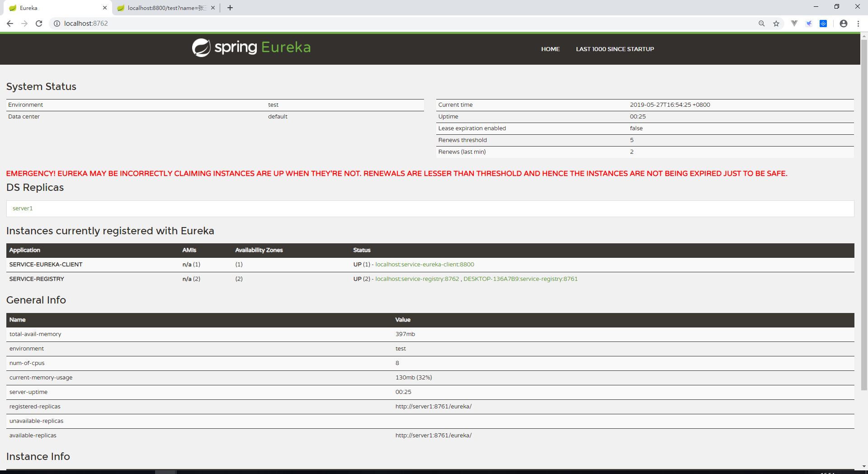Click the Spring Eureka logo
Image resolution: width=868 pixels, height=474 pixels.
pyautogui.click(x=251, y=47)
